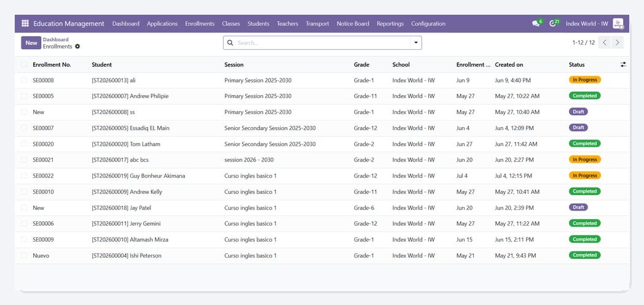The width and height of the screenshot is (644, 305).
Task: Click the In Progress badge for SE00008
Action: 584,80
